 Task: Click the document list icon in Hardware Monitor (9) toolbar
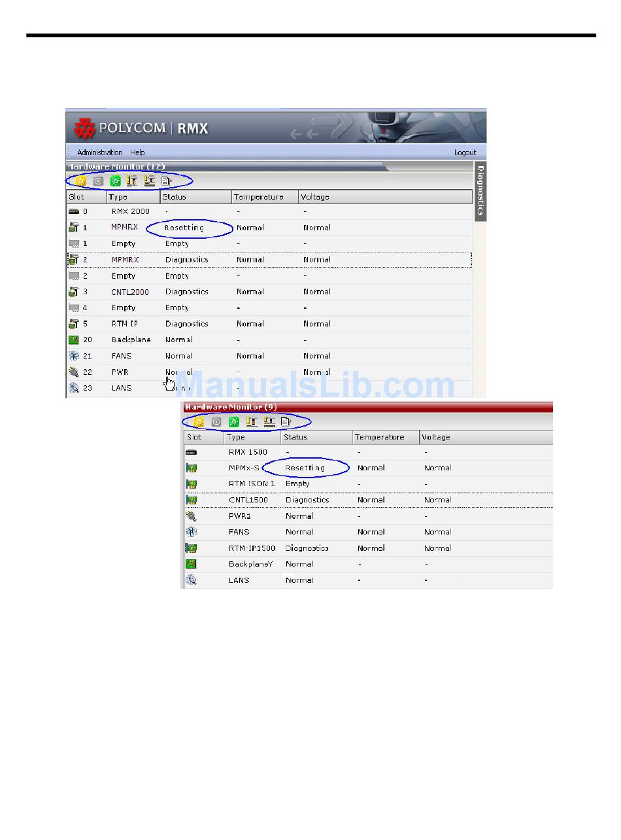(x=286, y=422)
